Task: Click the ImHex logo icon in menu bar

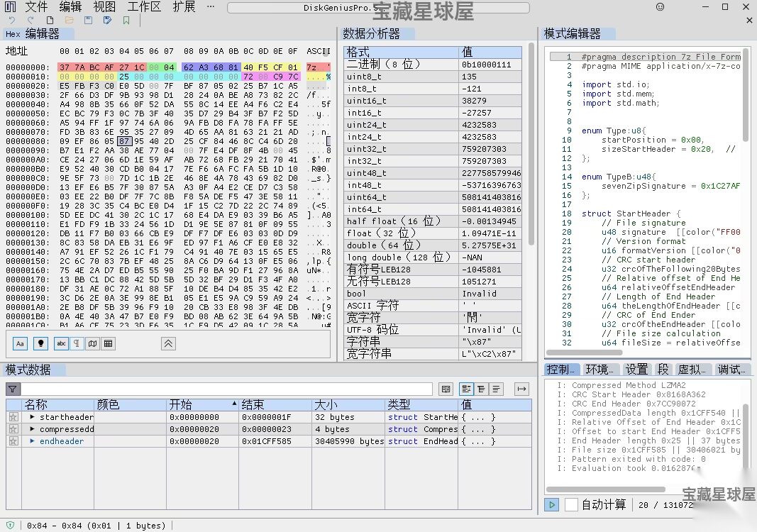Action: tap(10, 7)
